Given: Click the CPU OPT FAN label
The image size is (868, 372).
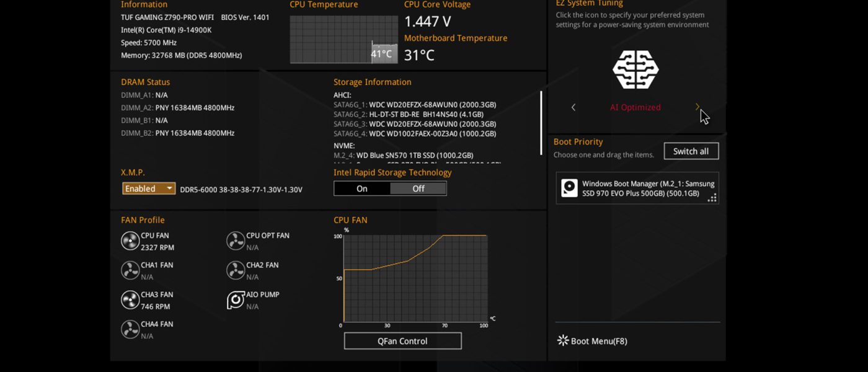Looking at the screenshot, I should coord(268,236).
